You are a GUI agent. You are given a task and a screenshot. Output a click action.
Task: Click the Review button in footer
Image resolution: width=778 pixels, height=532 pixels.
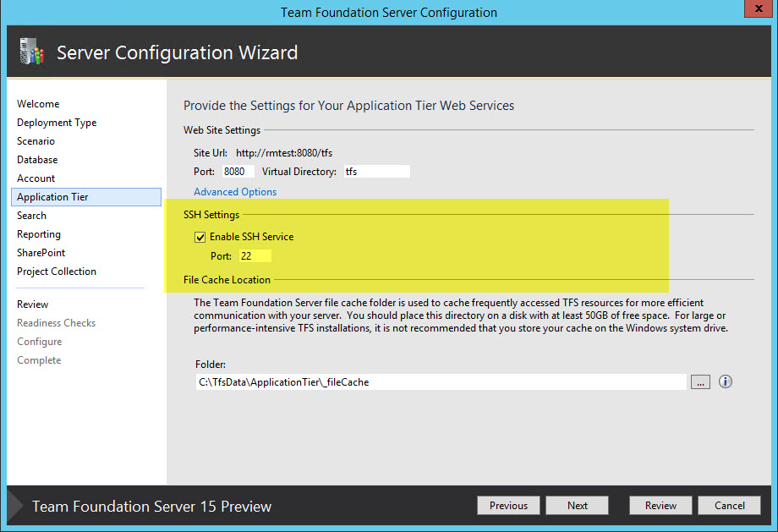(660, 505)
